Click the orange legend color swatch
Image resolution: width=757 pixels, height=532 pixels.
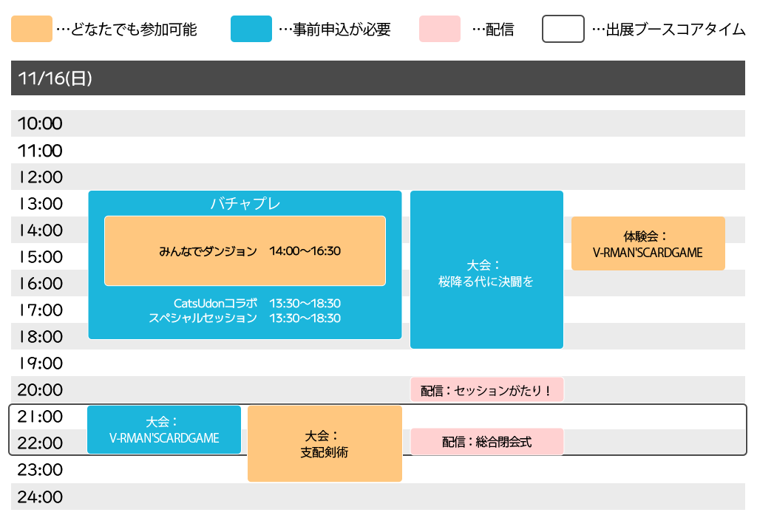pyautogui.click(x=32, y=30)
